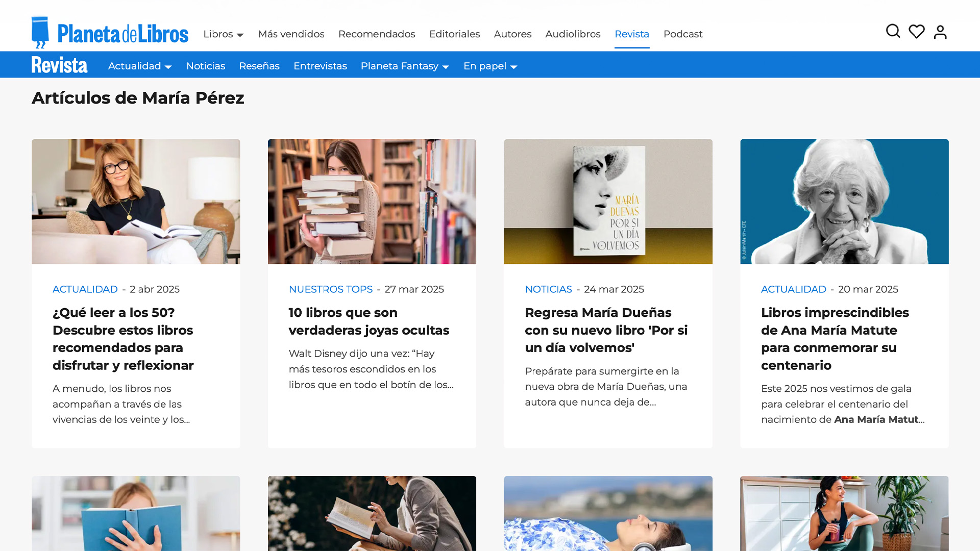Go to Entrevistas in the blue bar
This screenshot has width=980, height=551.
pyautogui.click(x=320, y=66)
